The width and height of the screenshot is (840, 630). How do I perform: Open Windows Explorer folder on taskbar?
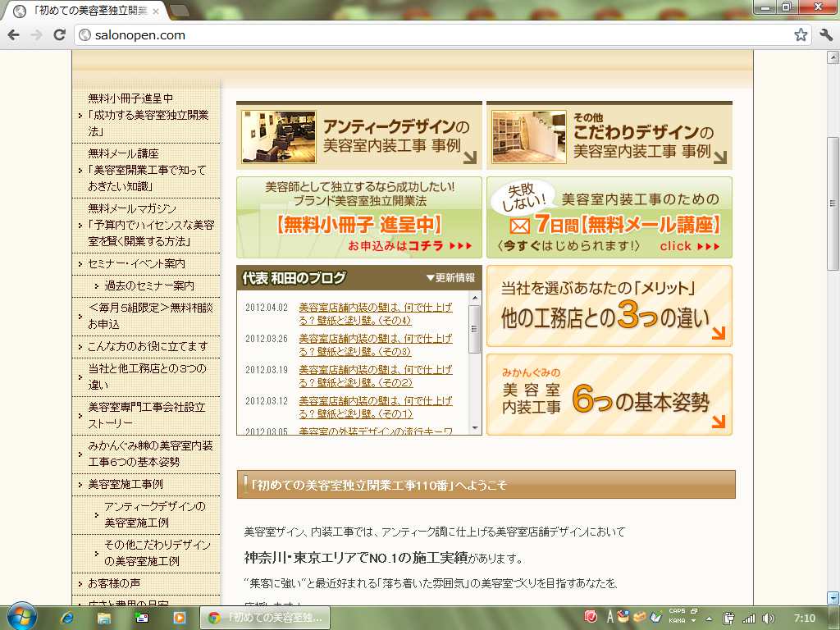(x=104, y=618)
